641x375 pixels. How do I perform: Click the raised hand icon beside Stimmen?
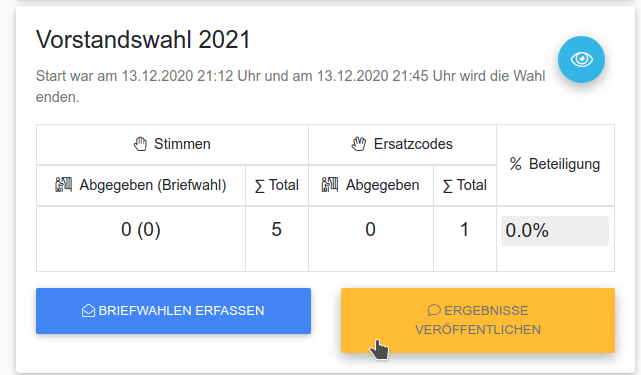click(140, 144)
